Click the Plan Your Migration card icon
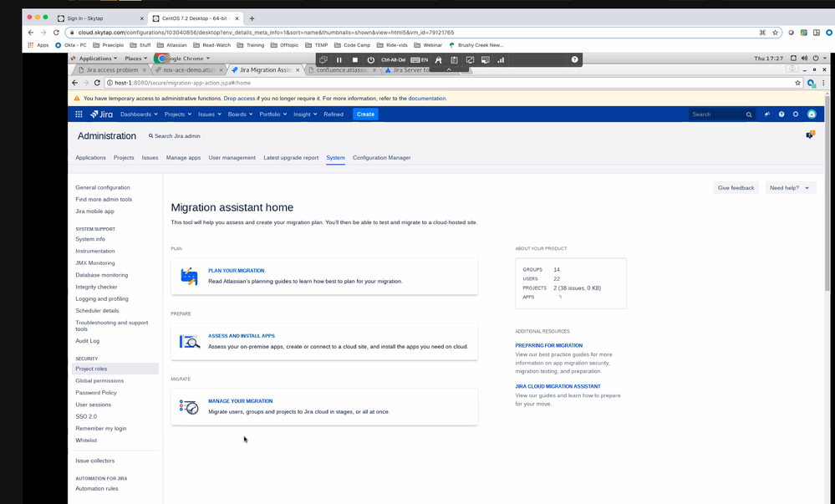 (189, 277)
